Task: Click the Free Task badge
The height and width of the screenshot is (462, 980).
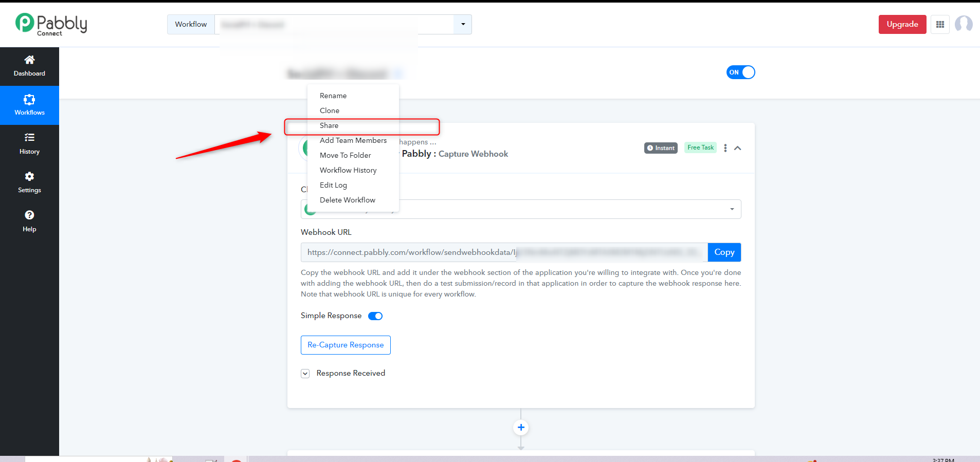Action: pyautogui.click(x=700, y=147)
